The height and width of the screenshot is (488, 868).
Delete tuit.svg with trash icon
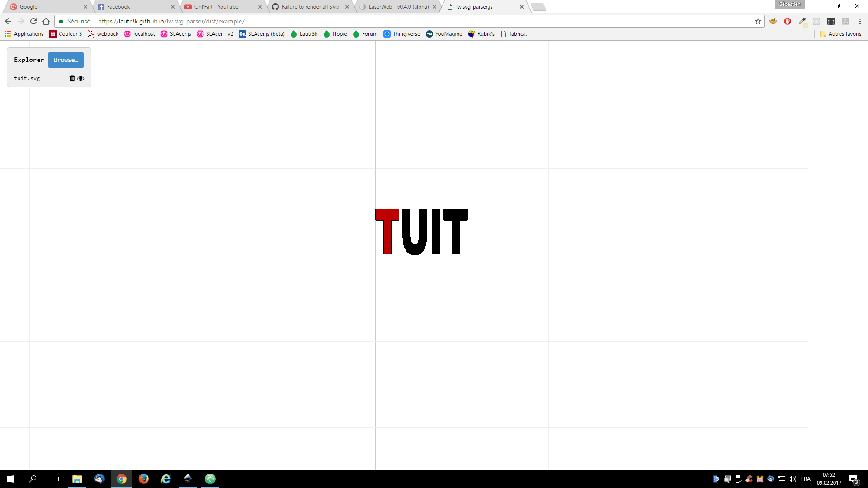click(72, 78)
